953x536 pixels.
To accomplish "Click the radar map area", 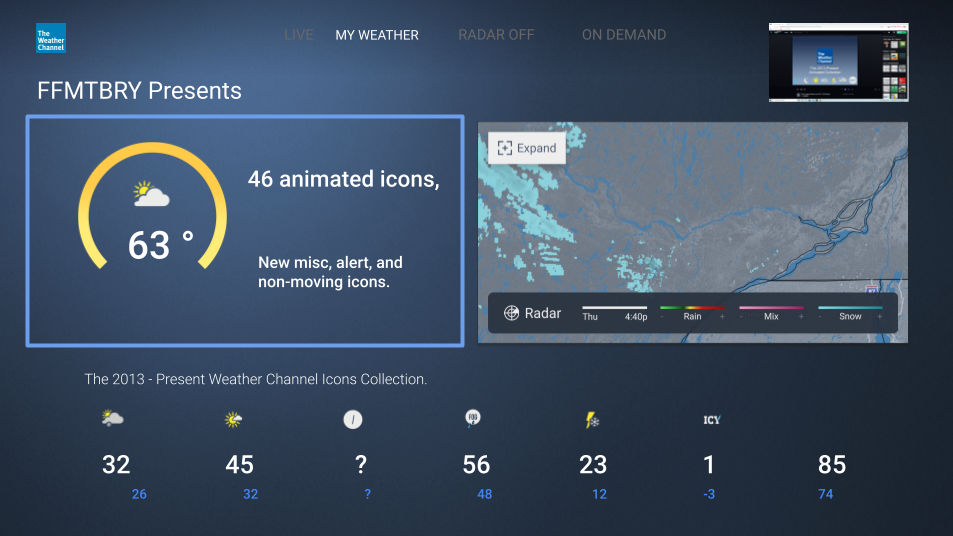I will [693, 232].
